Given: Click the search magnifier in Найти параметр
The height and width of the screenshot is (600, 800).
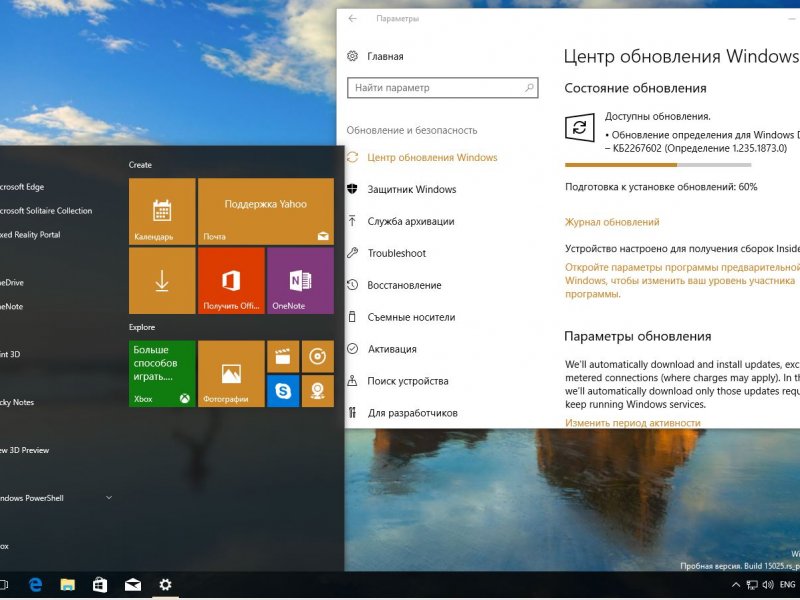Looking at the screenshot, I should coord(529,88).
